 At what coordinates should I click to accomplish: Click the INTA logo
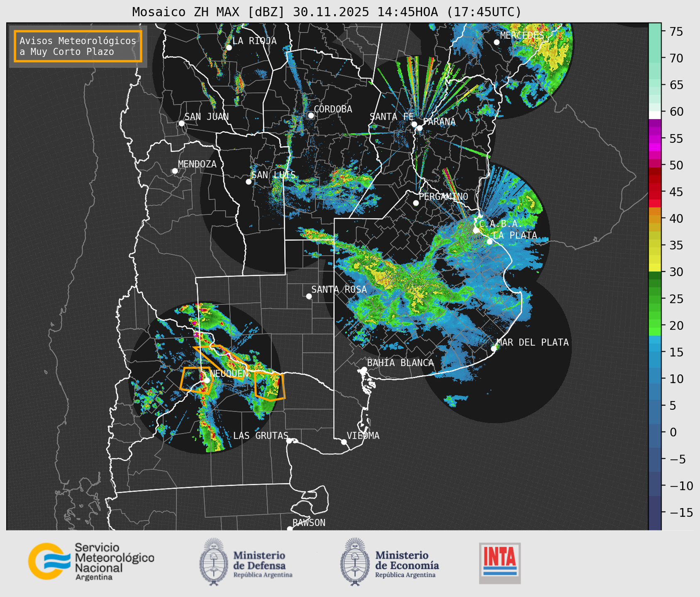pyautogui.click(x=500, y=563)
